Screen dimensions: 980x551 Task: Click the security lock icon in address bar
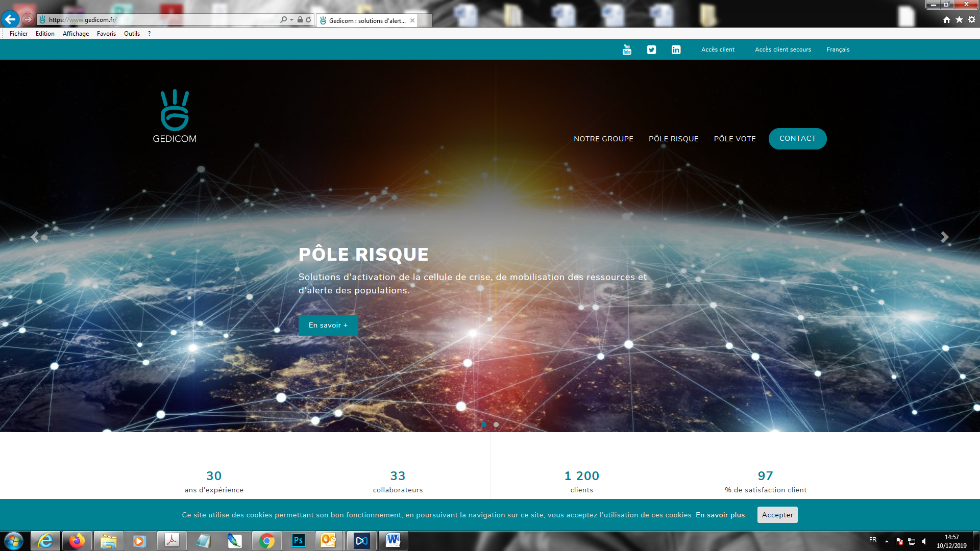tap(300, 20)
